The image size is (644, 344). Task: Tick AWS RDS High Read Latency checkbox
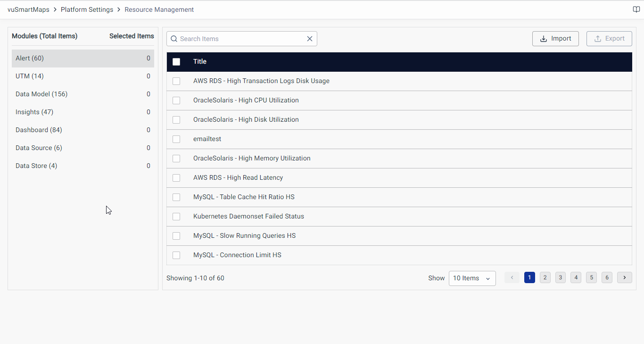click(176, 178)
